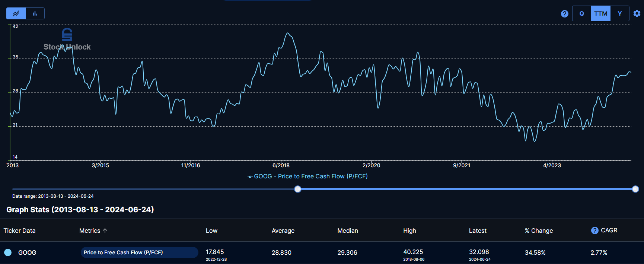The width and height of the screenshot is (644, 264).
Task: Click x-axis label 2013
Action: (x=13, y=165)
